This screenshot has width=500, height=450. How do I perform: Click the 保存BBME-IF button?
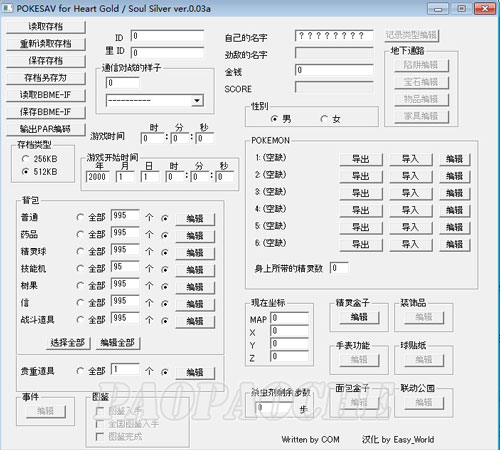tap(46, 112)
